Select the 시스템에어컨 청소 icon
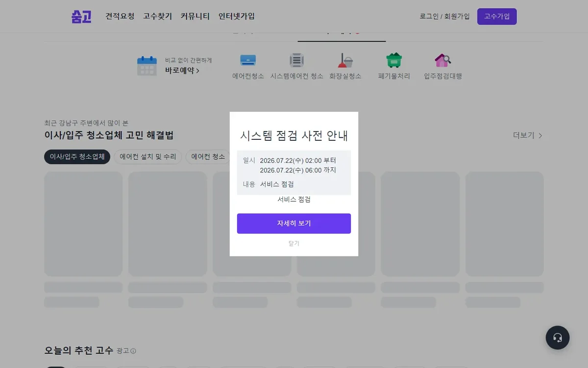588x368 pixels. point(297,60)
